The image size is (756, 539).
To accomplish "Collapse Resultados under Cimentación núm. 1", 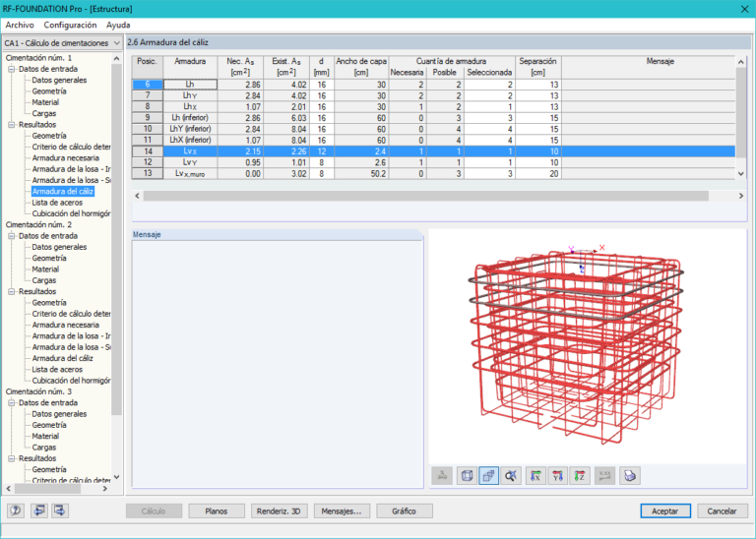I will point(12,125).
